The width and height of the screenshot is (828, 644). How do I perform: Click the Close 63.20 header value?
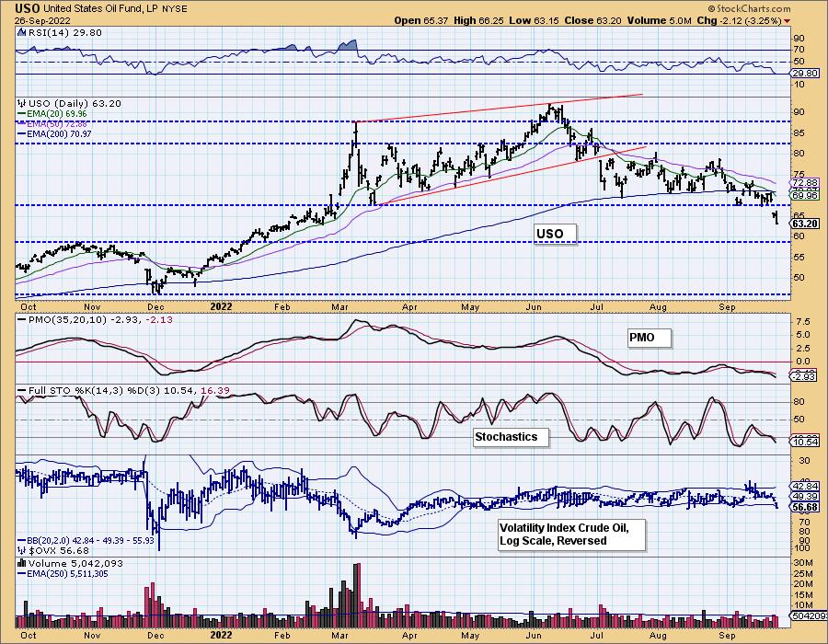[593, 20]
